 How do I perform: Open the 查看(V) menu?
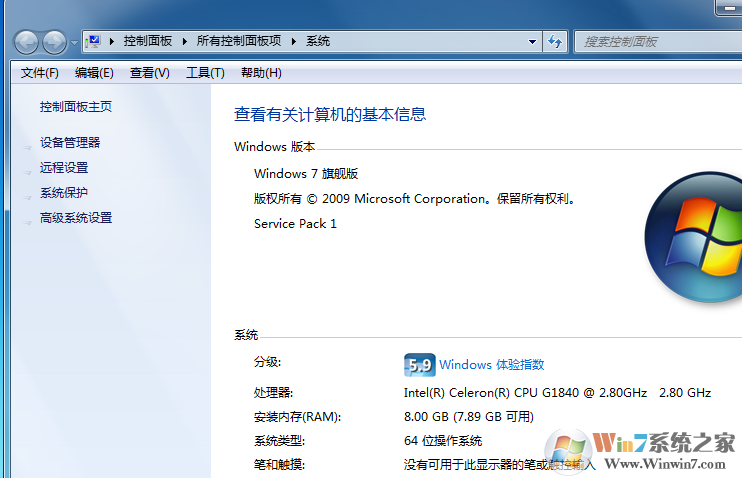click(150, 73)
